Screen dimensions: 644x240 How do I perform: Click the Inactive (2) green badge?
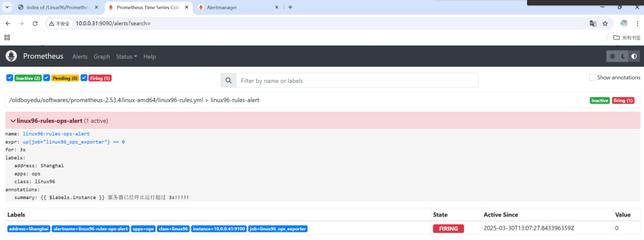point(28,78)
